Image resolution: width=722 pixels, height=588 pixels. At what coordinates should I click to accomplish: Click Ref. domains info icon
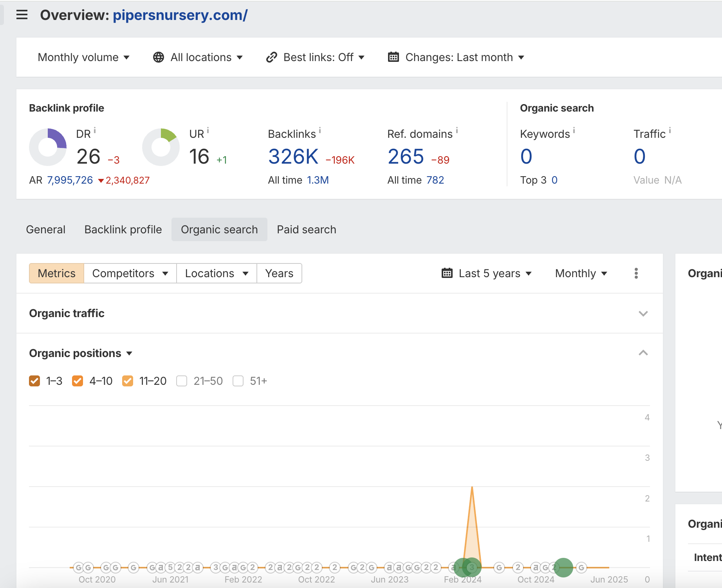457,130
